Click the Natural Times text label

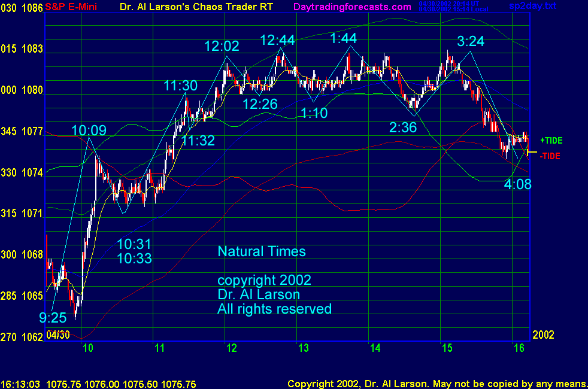pyautogui.click(x=262, y=251)
